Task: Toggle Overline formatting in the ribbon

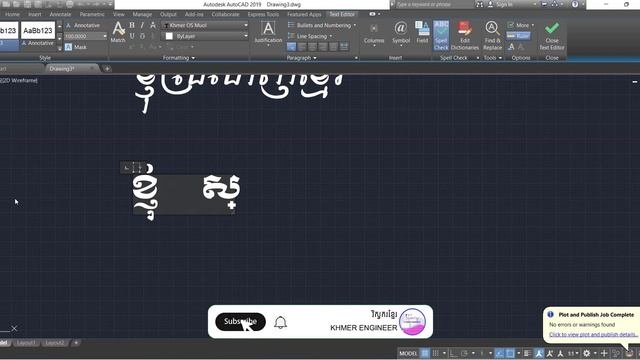Action: (x=142, y=36)
